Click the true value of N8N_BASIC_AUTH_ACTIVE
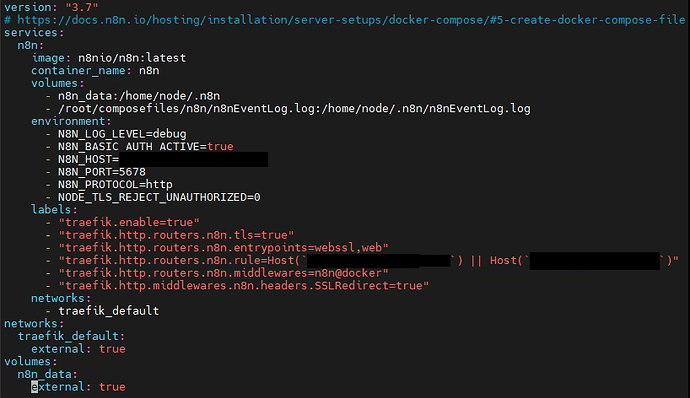Viewport: 690px width, 398px height. 220,147
